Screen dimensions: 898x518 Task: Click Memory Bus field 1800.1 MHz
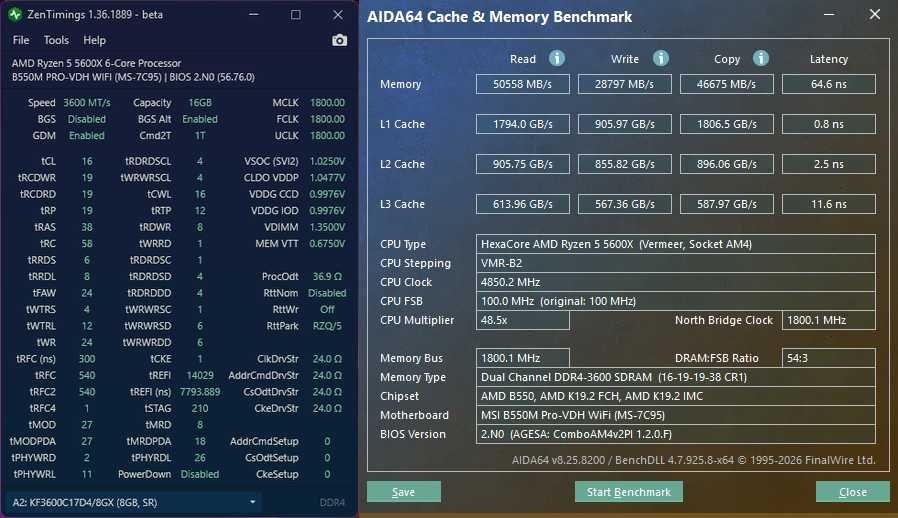[x=523, y=358]
